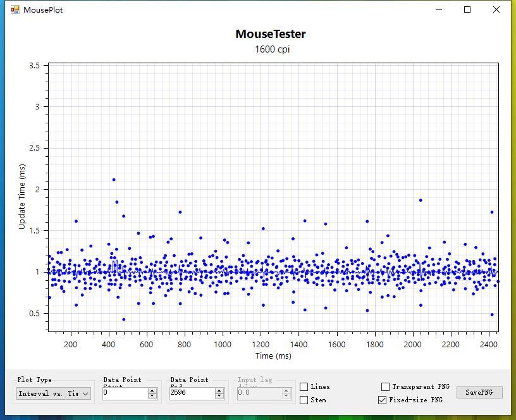Click the 3.5 y-axis tick label
Screen dimensions: 516x420
34,66
